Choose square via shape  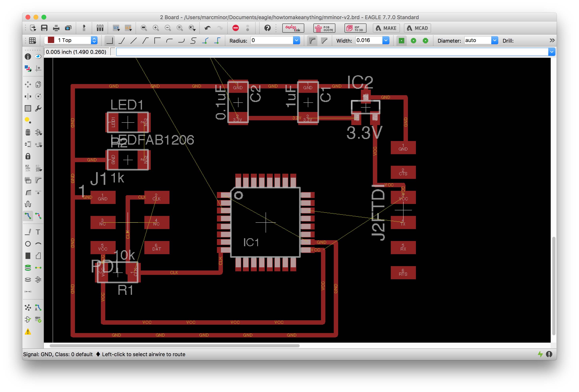pos(401,41)
